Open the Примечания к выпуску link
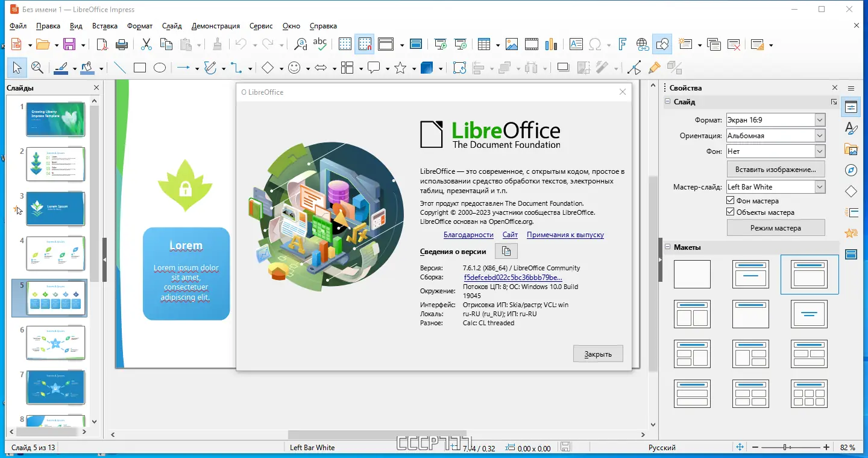 point(565,235)
